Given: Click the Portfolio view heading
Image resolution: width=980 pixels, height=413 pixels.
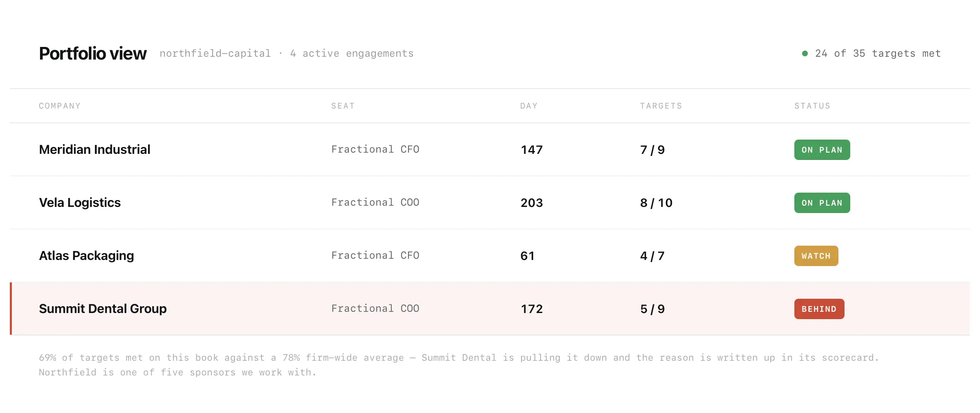Looking at the screenshot, I should click(93, 53).
